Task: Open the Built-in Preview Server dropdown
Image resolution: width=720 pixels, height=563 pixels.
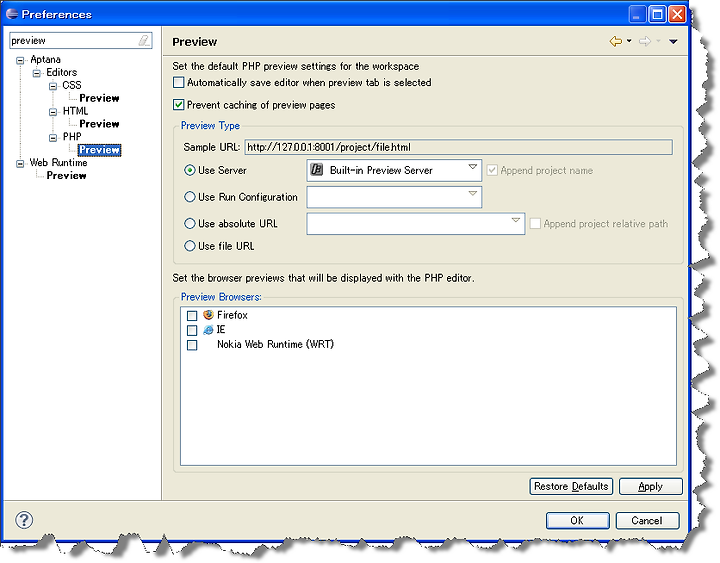Action: pyautogui.click(x=394, y=170)
